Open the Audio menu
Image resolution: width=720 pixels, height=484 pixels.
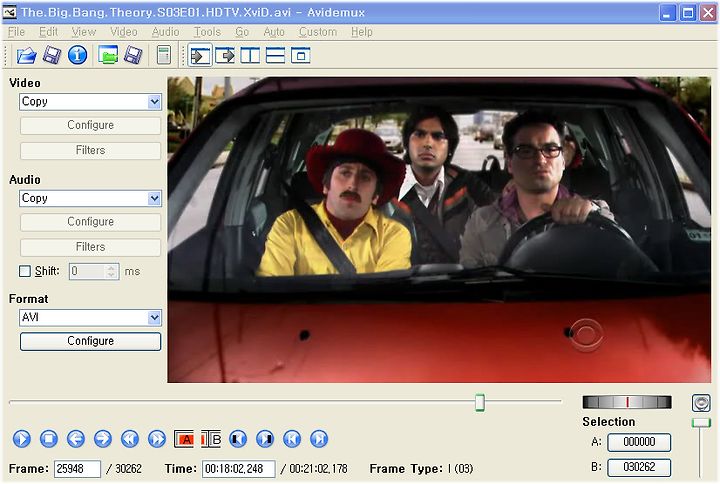tap(165, 32)
